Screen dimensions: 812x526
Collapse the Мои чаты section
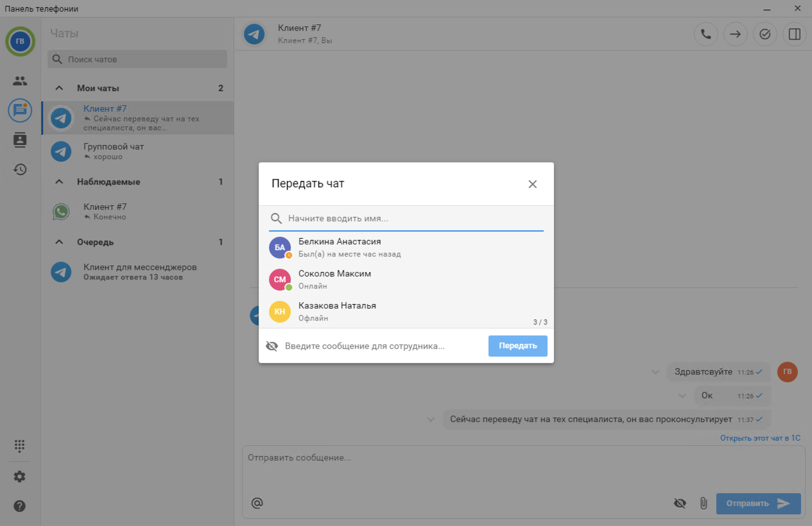click(x=59, y=89)
